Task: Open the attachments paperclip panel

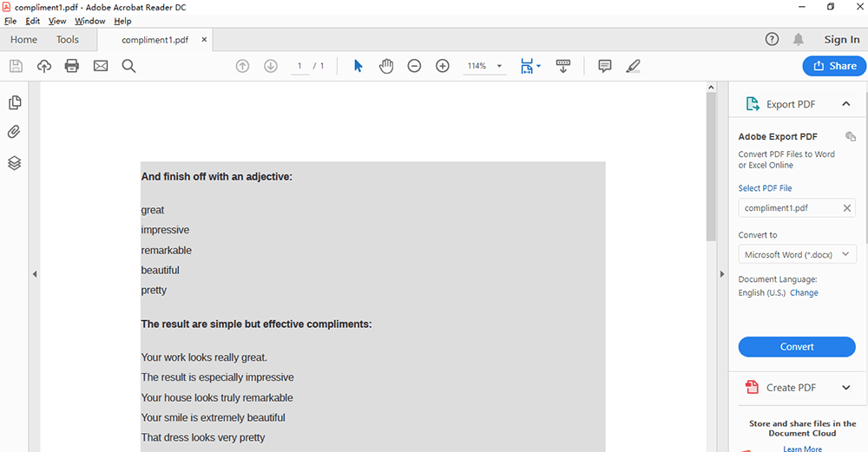Action: 15,133
